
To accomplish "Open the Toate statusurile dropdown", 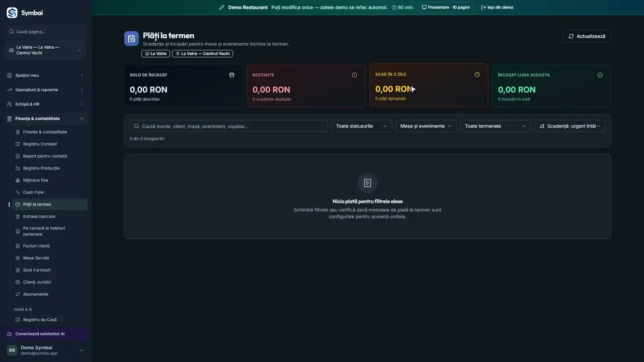I will click(362, 126).
